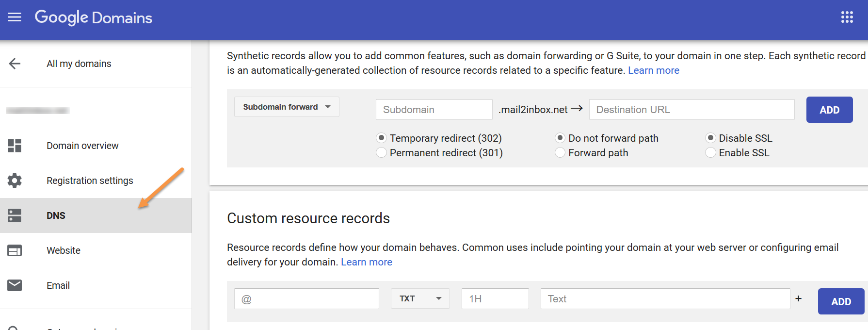This screenshot has height=330, width=868.
Task: Open Learn more link for synthetic records
Action: click(654, 70)
